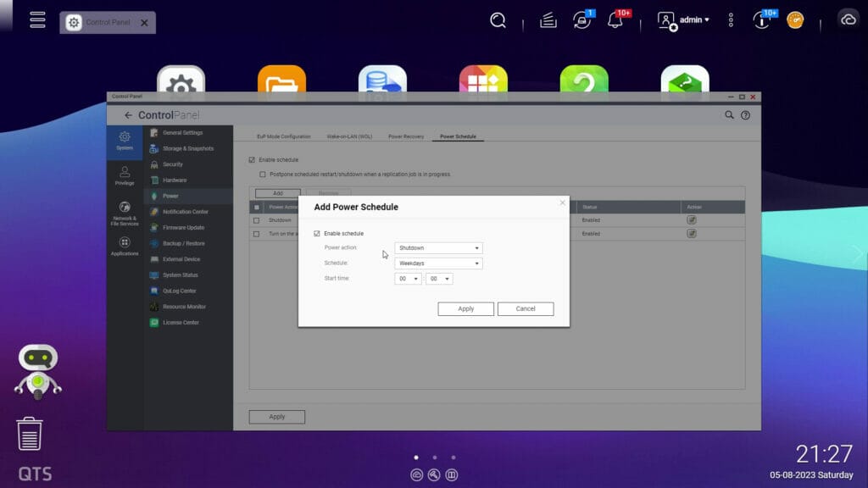The image size is (868, 488).
Task: Click the search magnifier in Control Panel
Action: coord(727,113)
